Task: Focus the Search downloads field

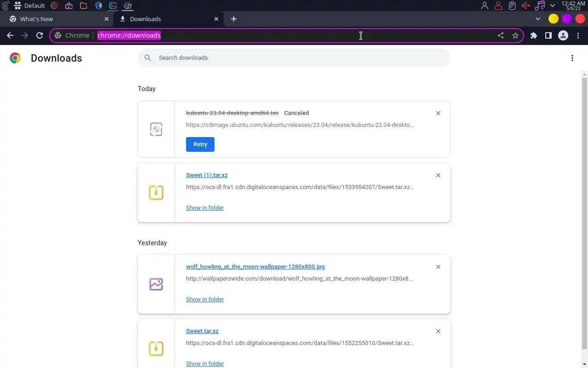Action: [294, 58]
